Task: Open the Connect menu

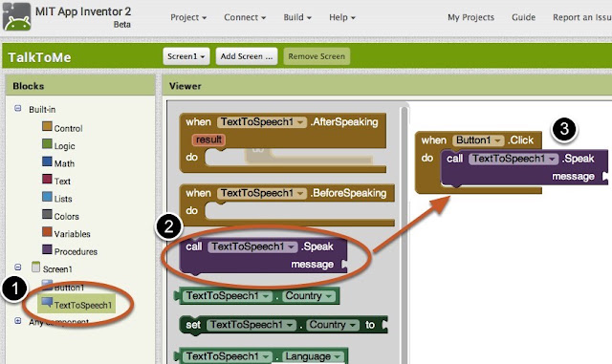Action: click(x=245, y=17)
